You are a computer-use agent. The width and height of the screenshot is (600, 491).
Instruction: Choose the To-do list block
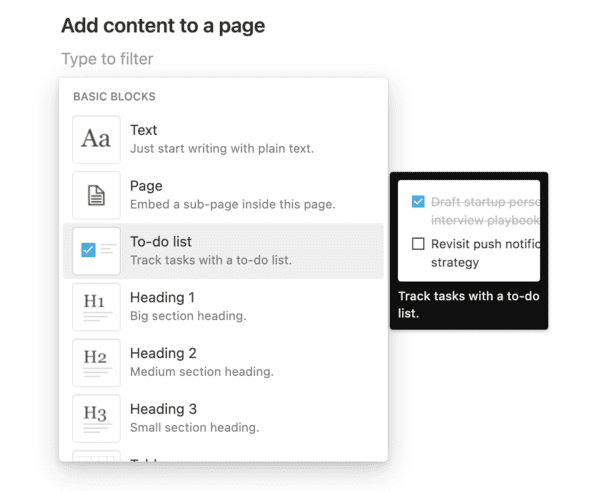click(x=223, y=251)
